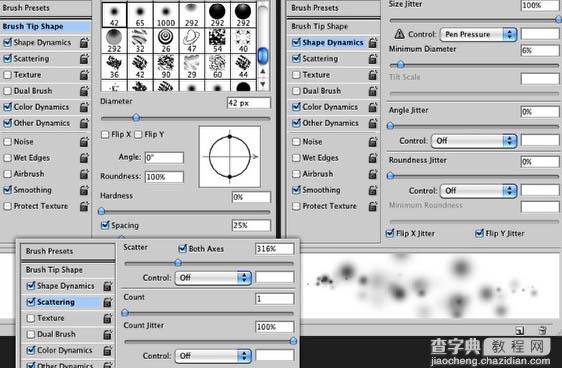Enable Flip Y checkbox in Brush Tip Shape panel
The height and width of the screenshot is (368, 562).
138,135
